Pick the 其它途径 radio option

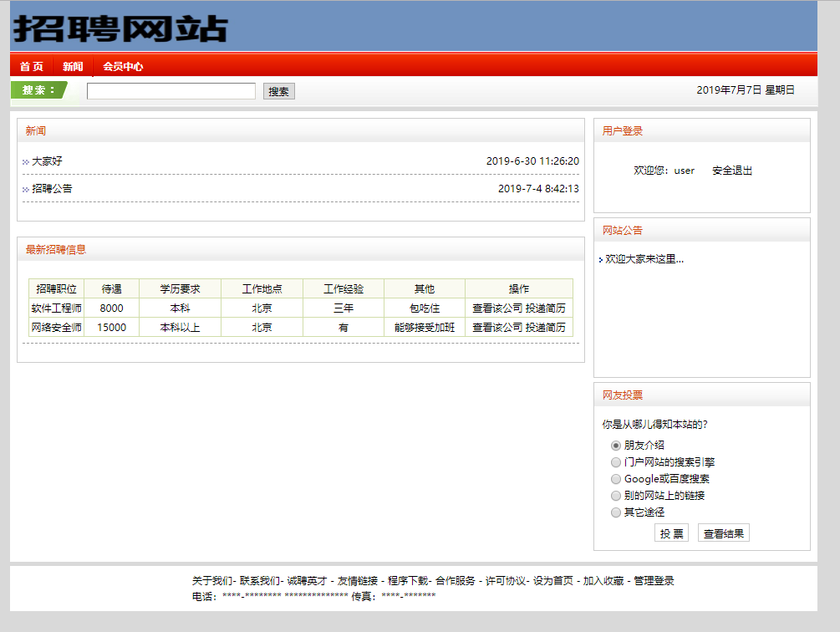tap(616, 512)
